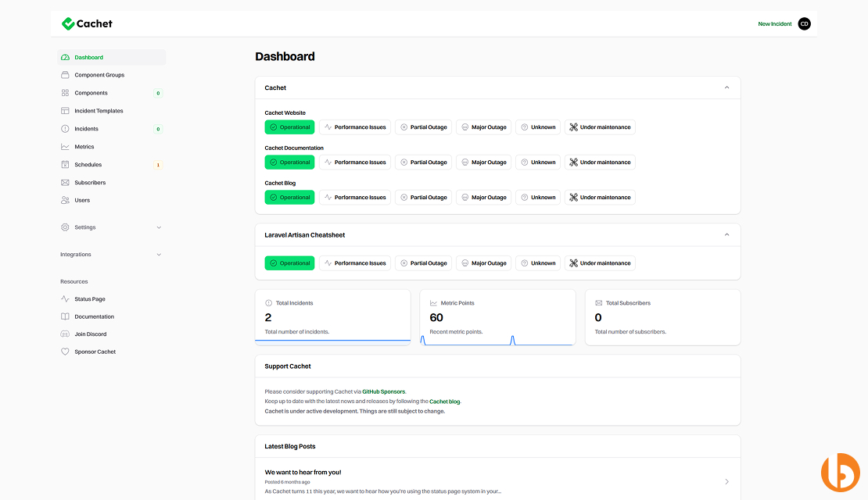This screenshot has width=868, height=500.
Task: Click the Incidents alert icon in sidebar
Action: (65, 129)
